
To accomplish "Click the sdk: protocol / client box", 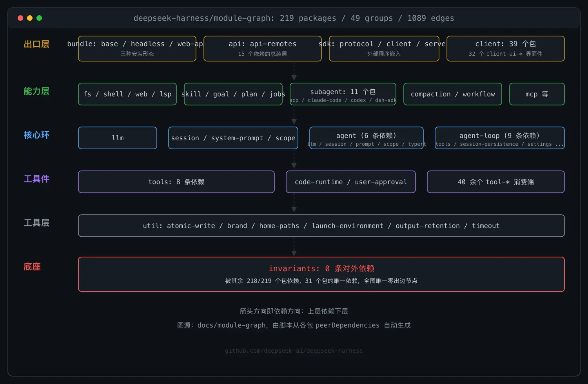I will click(384, 49).
